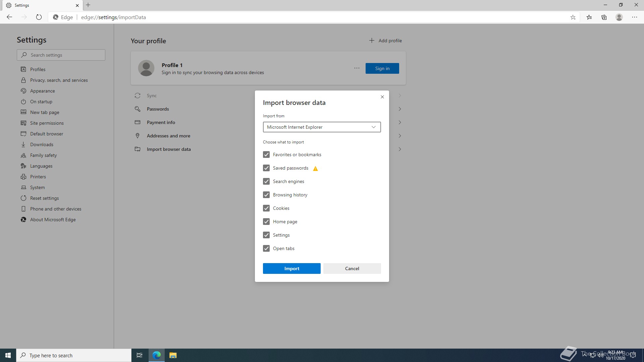Add this page to favorites star icon
Screen dimensions: 644x362
tap(573, 17)
